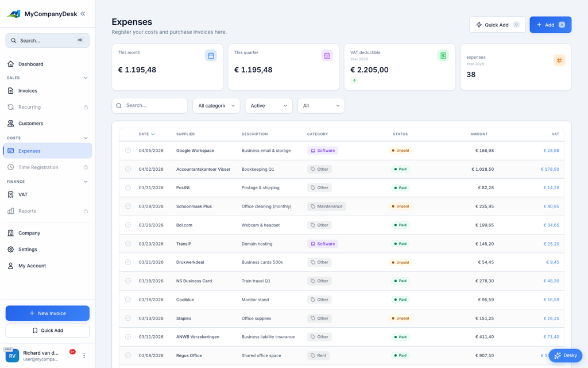Open the Active status filter dropdown

click(268, 105)
